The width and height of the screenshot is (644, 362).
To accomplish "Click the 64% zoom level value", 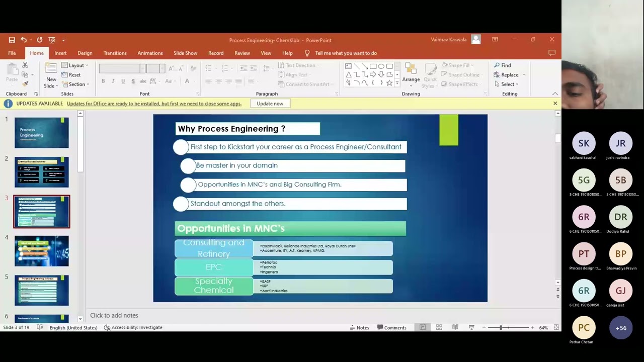I will click(543, 327).
